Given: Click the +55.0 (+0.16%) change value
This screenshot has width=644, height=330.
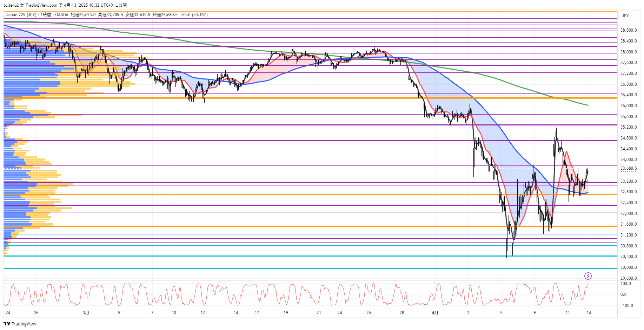Looking at the screenshot, I should pyautogui.click(x=194, y=15).
